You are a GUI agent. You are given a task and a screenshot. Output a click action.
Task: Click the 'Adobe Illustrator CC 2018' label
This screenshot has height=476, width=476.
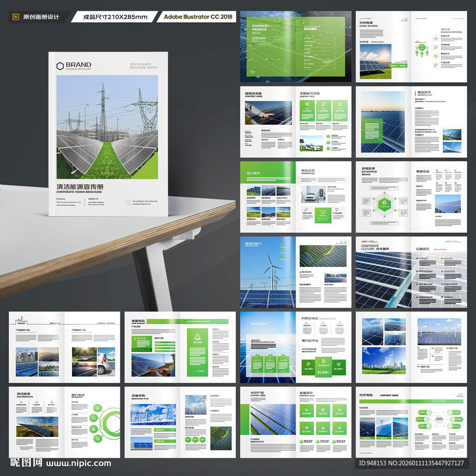(198, 17)
